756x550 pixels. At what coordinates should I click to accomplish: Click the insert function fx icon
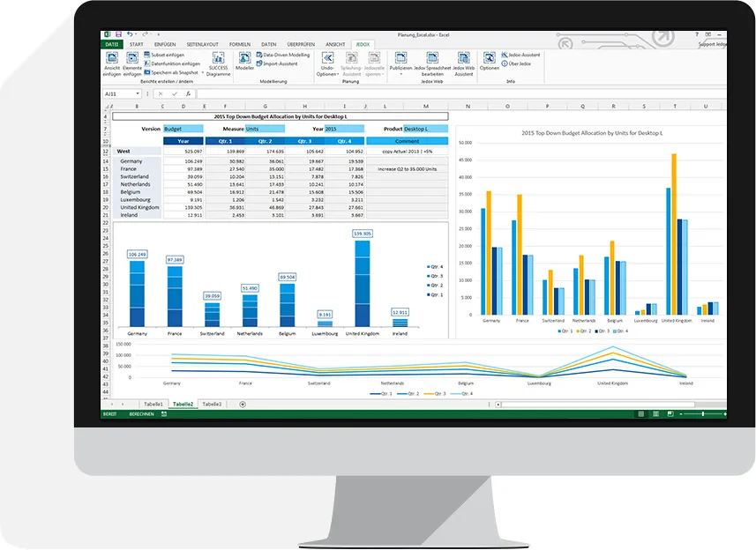tap(188, 94)
